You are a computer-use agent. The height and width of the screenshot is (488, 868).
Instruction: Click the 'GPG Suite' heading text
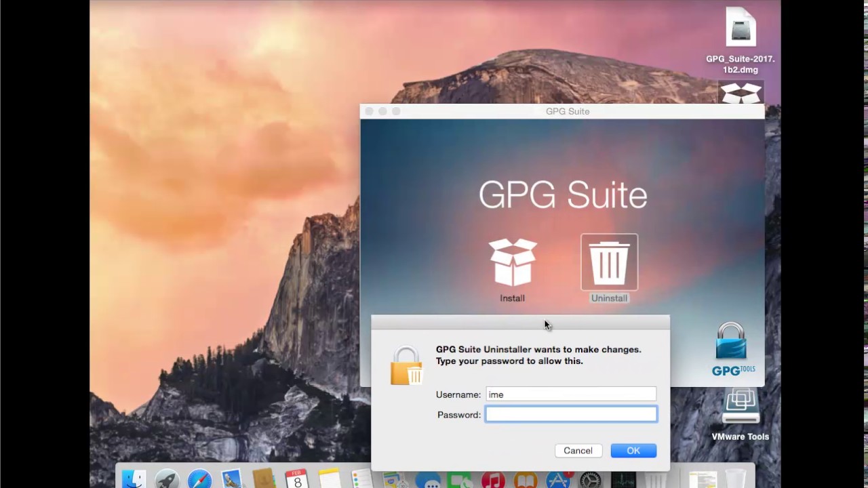pyautogui.click(x=563, y=195)
